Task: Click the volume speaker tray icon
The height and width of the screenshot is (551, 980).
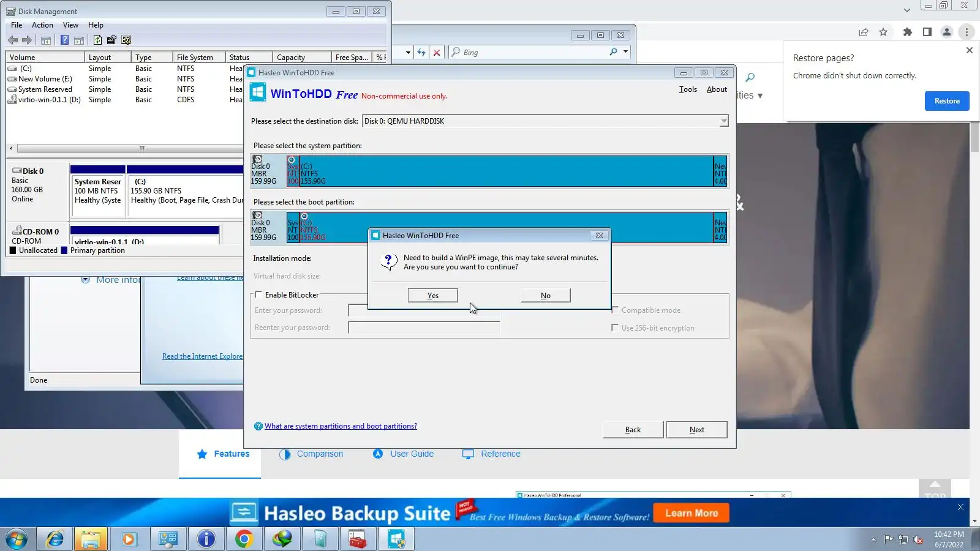Action: click(x=918, y=539)
